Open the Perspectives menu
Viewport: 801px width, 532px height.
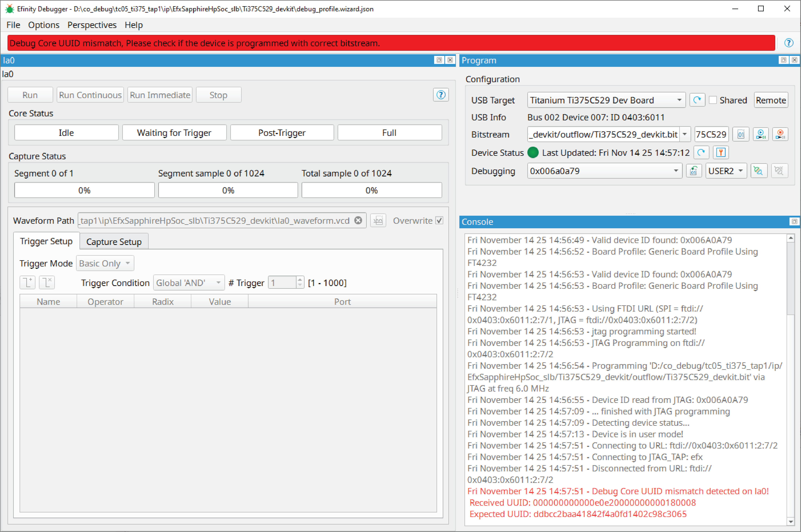92,25
